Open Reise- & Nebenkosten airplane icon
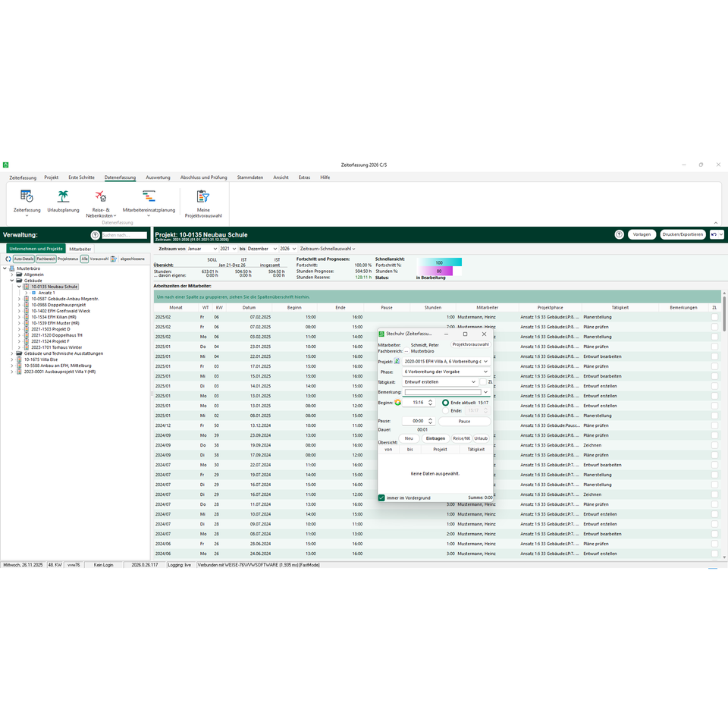The image size is (728, 728). (101, 196)
